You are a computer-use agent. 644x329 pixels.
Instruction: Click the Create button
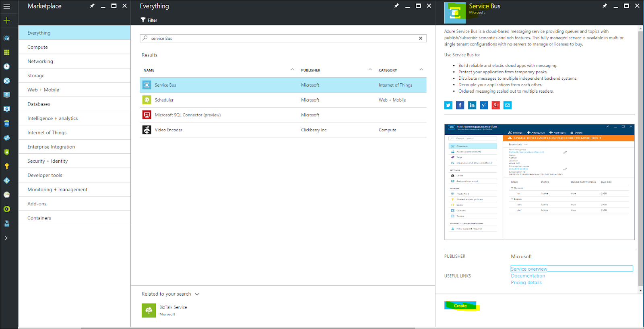point(460,306)
